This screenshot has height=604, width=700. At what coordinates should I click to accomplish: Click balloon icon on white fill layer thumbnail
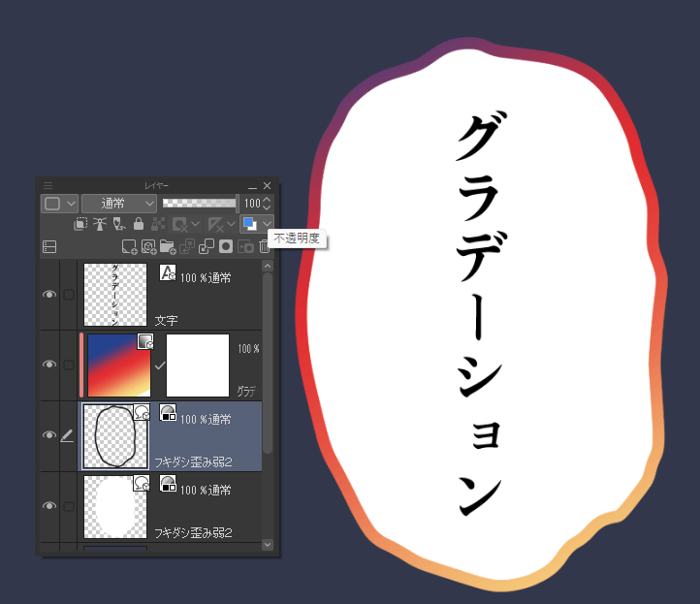pos(142,483)
